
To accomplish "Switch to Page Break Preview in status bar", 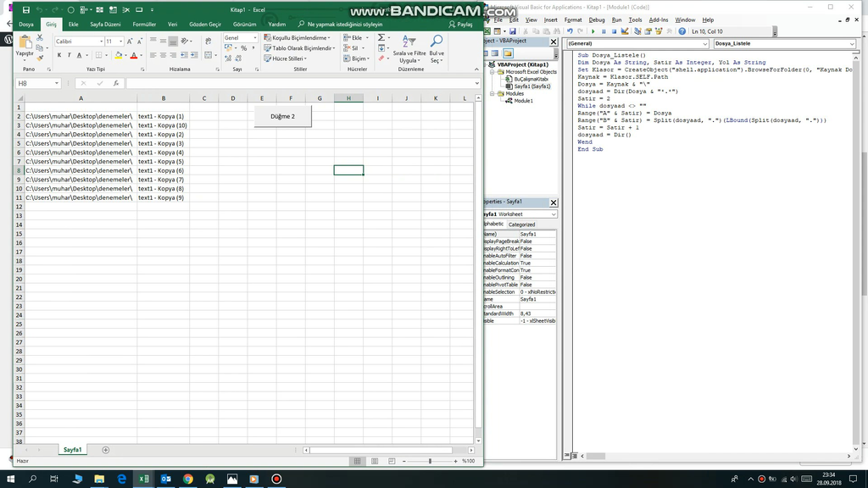I will pyautogui.click(x=392, y=461).
